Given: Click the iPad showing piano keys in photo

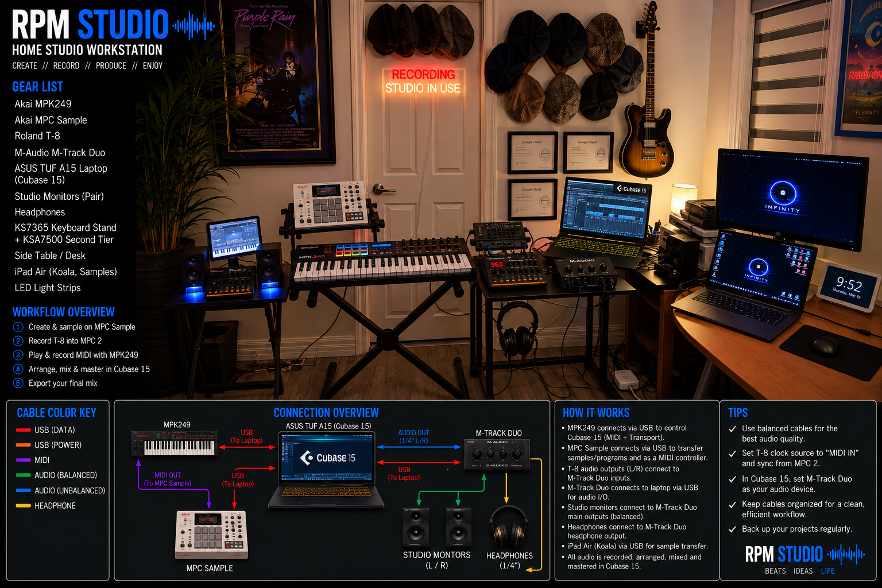Looking at the screenshot, I should point(235,238).
